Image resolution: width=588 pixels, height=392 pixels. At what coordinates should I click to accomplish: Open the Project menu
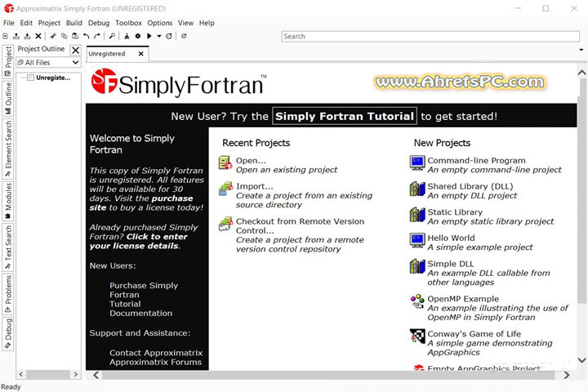pos(49,23)
